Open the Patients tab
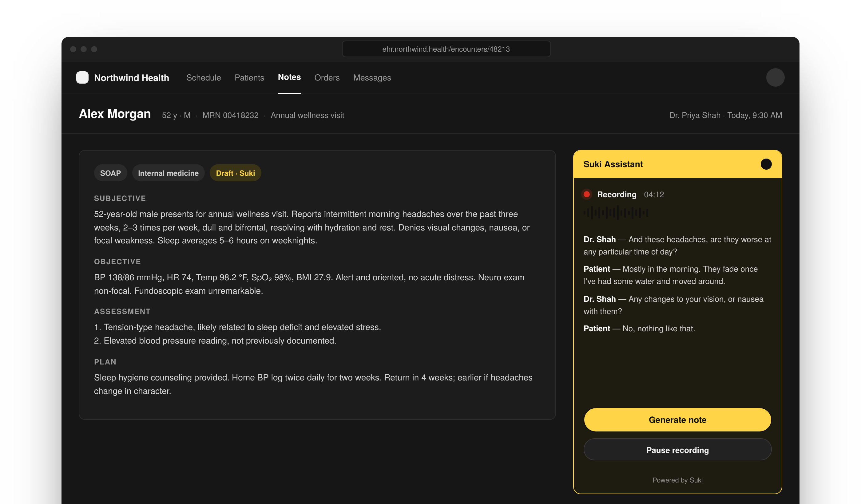The image size is (861, 504). (x=249, y=77)
